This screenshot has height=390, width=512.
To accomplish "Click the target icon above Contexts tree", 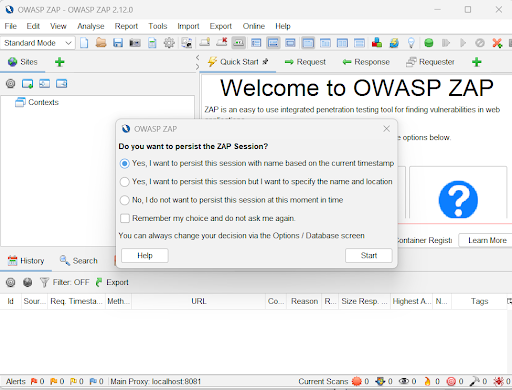I will pyautogui.click(x=11, y=84).
